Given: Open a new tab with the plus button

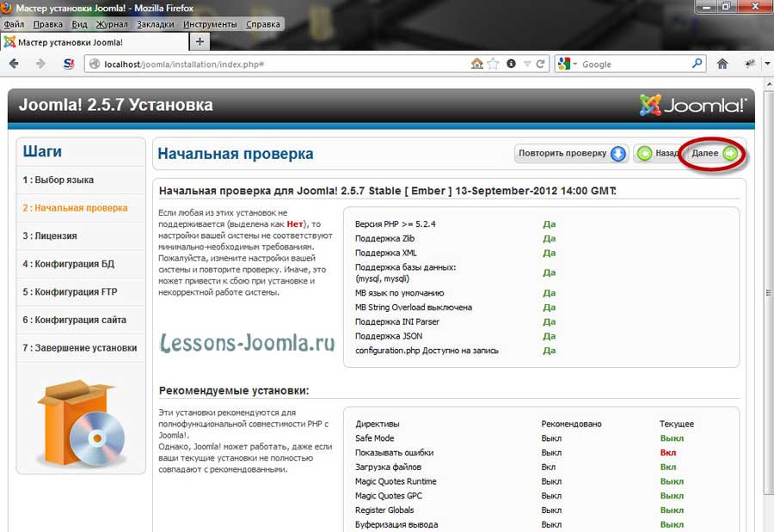Looking at the screenshot, I should [200, 42].
